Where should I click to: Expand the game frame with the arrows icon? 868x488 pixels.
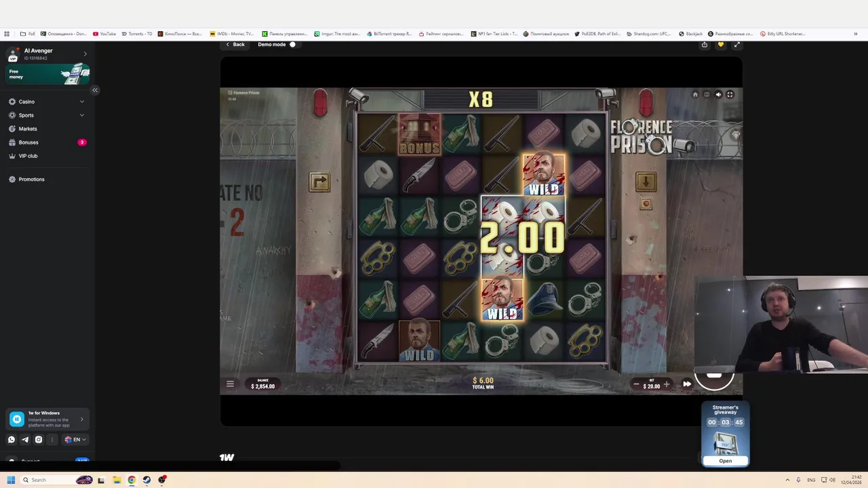(x=736, y=45)
